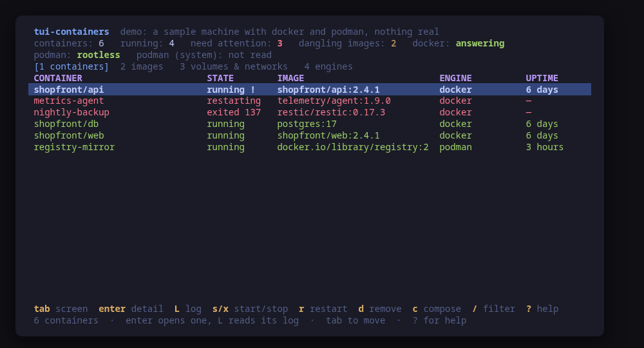The image size is (644, 348).
Task: Open the '2 images' tab
Action: pos(142,66)
